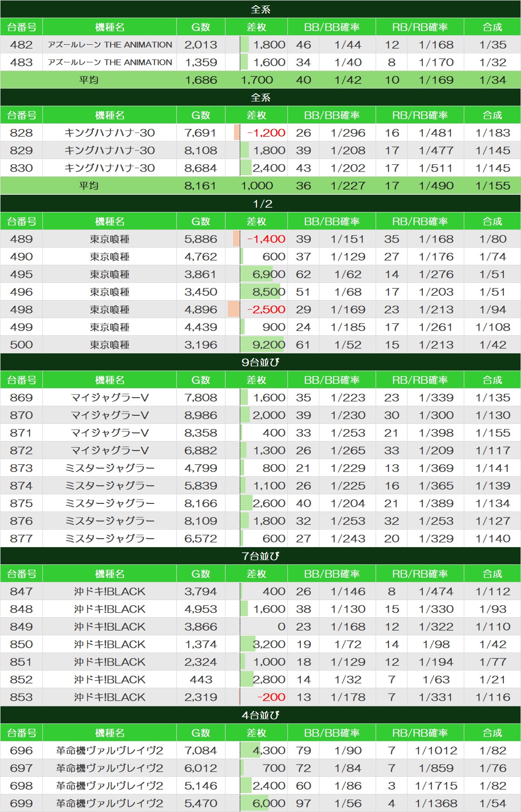521x812 pixels.
Task: Select difference value 2,600
Action: coord(269,503)
